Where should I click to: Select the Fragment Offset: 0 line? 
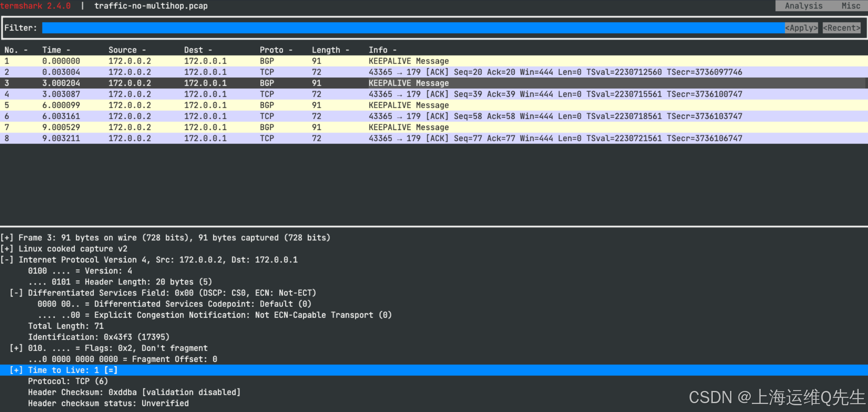[122, 359]
